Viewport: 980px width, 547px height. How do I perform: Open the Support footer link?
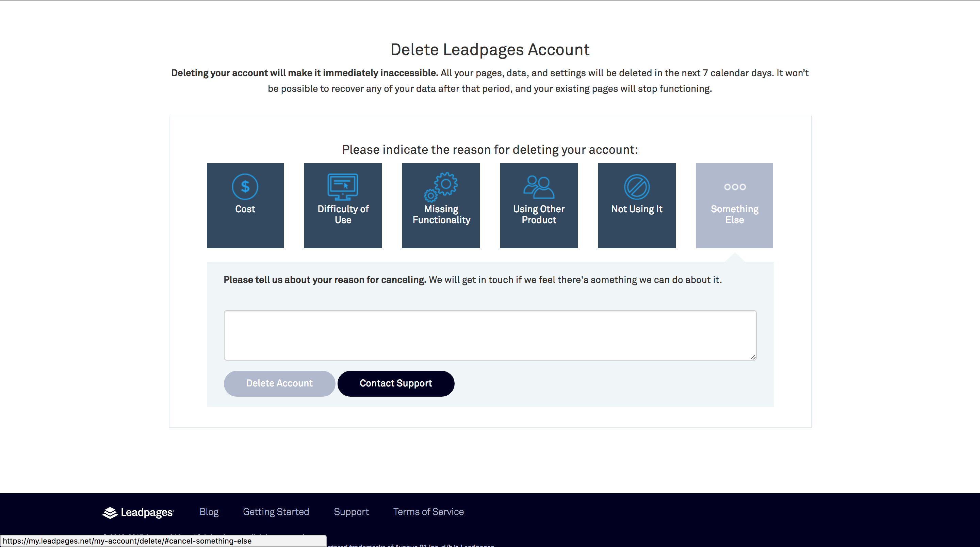coord(351,512)
